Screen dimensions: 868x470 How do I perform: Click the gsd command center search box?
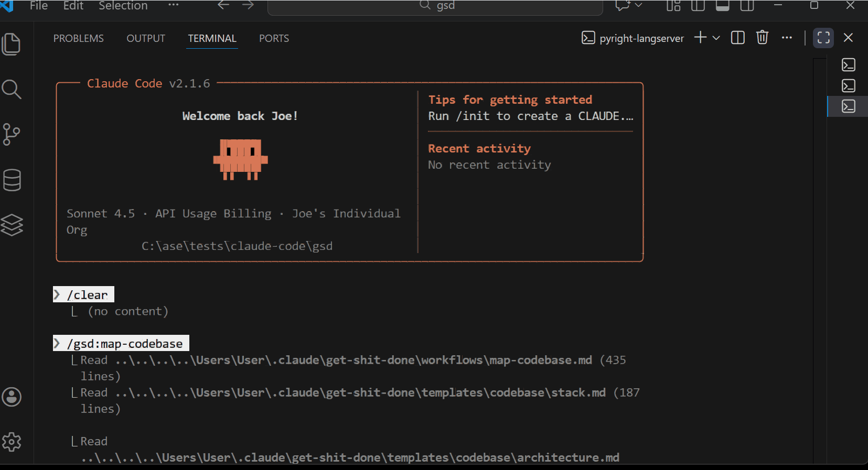point(435,6)
